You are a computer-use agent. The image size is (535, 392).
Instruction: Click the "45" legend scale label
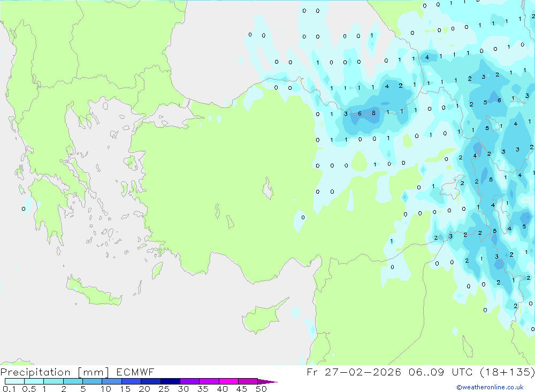(x=242, y=389)
